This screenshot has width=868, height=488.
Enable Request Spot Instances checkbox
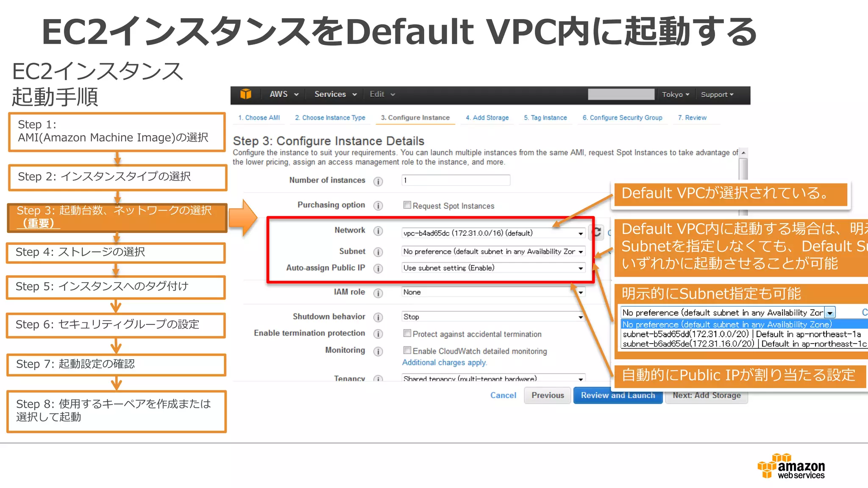(407, 205)
